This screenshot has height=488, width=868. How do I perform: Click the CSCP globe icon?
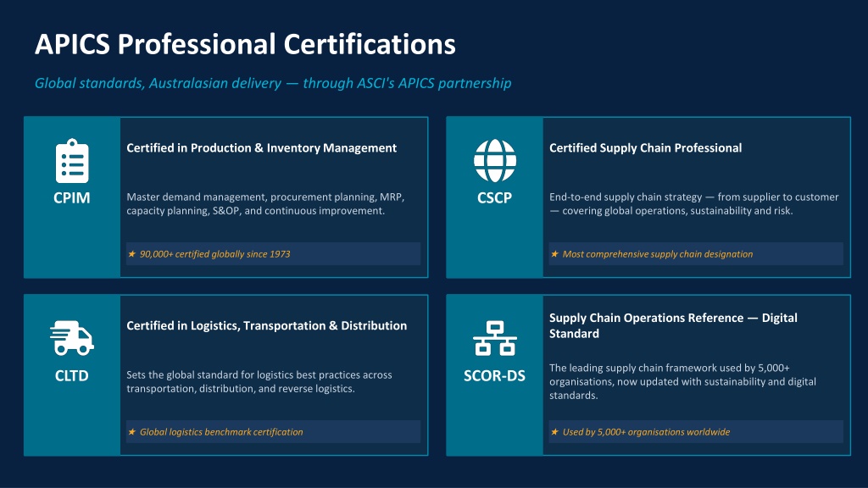(495, 160)
